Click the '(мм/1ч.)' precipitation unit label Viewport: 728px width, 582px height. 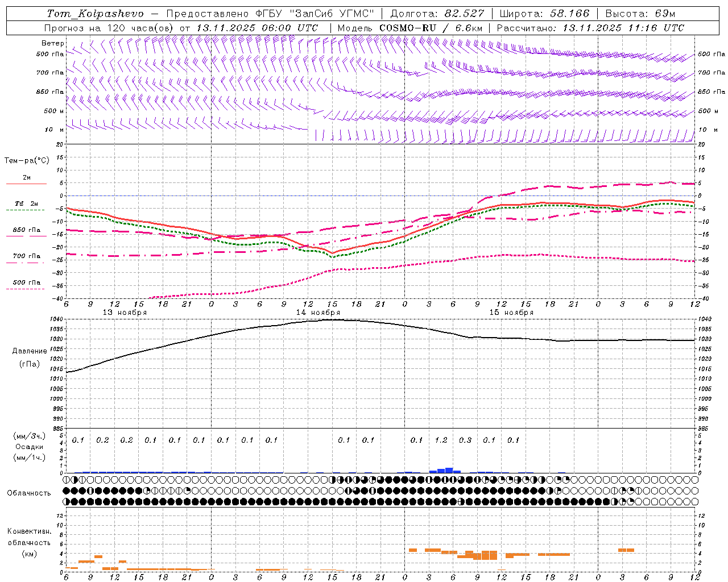click(30, 458)
